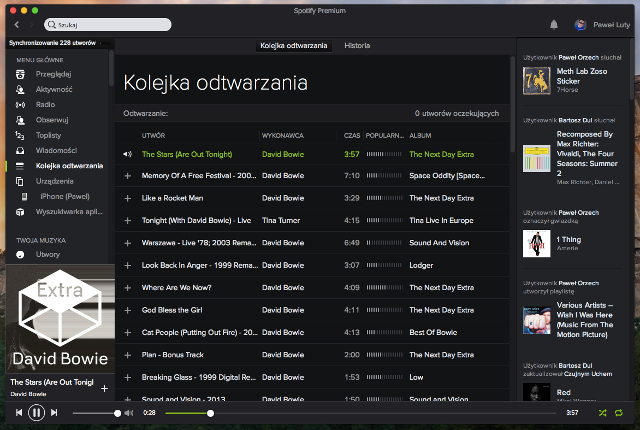The image size is (640, 430).
Task: Click the Szukaj search field
Action: 108,25
